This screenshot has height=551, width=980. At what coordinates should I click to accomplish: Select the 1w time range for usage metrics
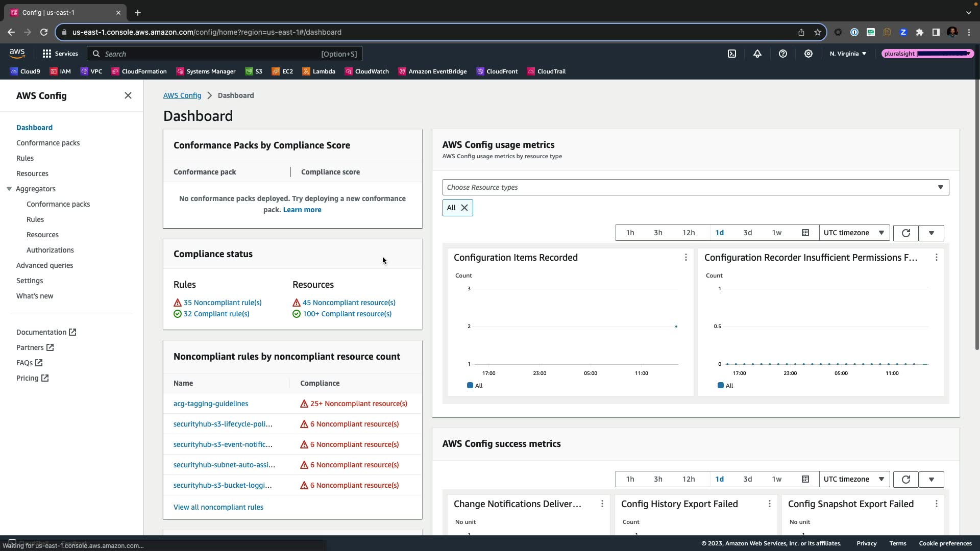(776, 233)
